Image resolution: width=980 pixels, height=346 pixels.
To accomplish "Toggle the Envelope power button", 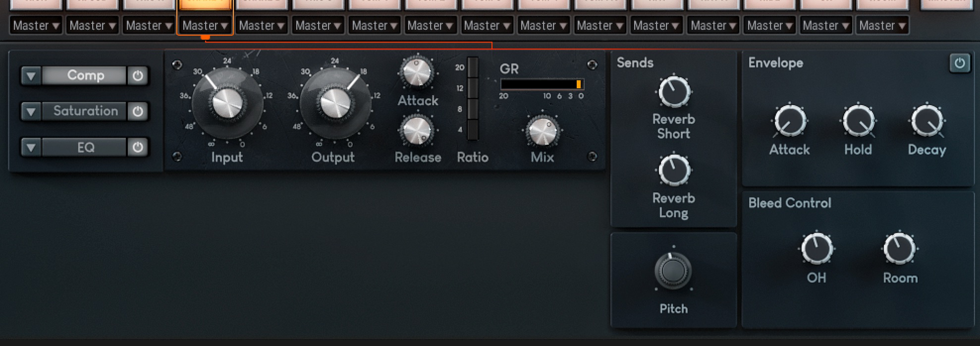I will 959,63.
